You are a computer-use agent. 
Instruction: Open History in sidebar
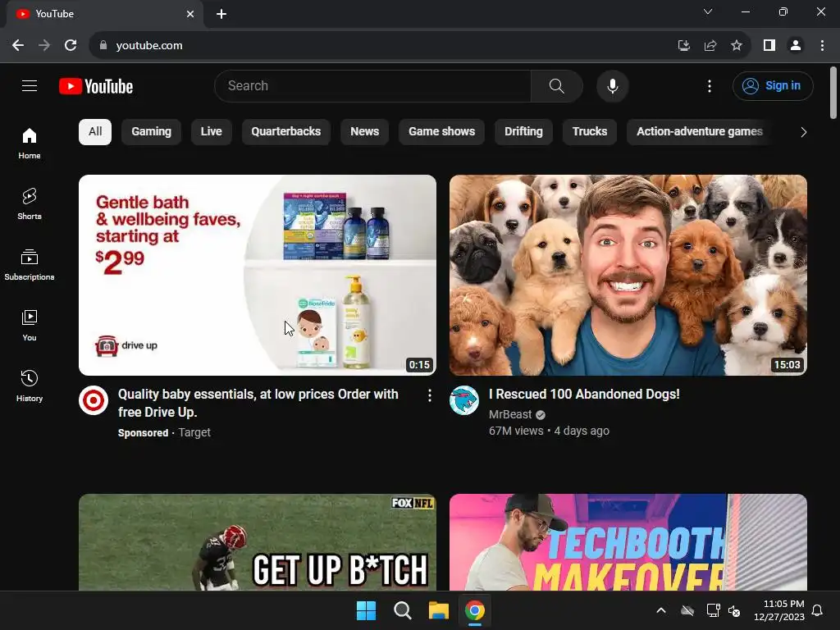click(30, 386)
